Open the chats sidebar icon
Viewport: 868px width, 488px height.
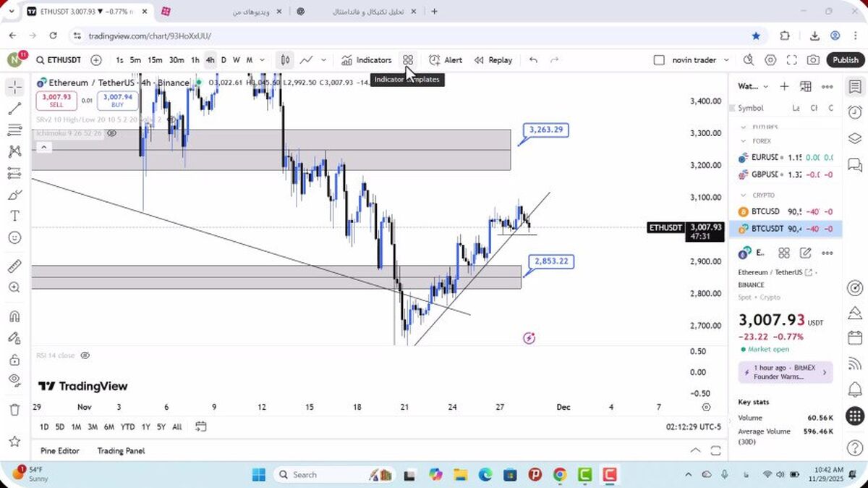854,164
